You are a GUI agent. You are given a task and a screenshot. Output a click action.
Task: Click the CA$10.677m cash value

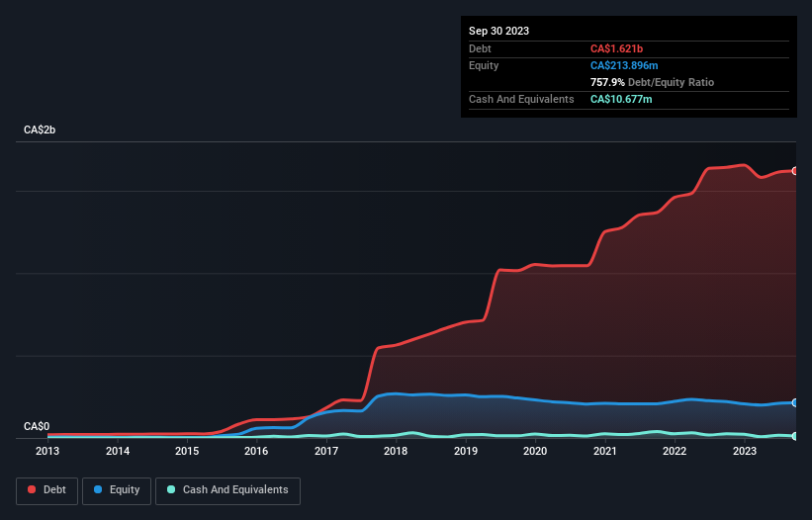621,99
